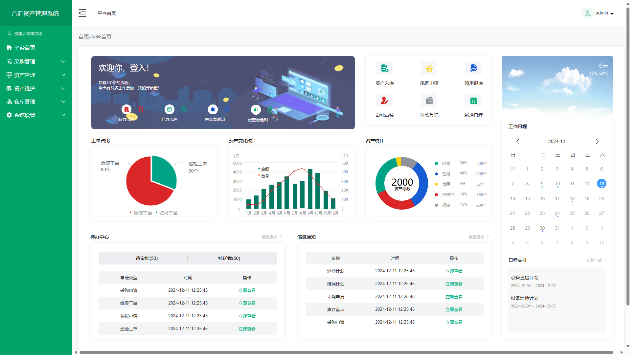Toggle 巡检工单 legend in pie chart
Image resolution: width=637 pixels, height=364 pixels.
[168, 213]
